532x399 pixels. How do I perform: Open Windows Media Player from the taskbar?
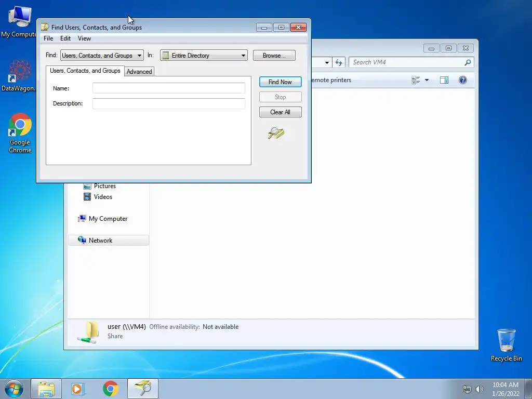[x=77, y=389]
